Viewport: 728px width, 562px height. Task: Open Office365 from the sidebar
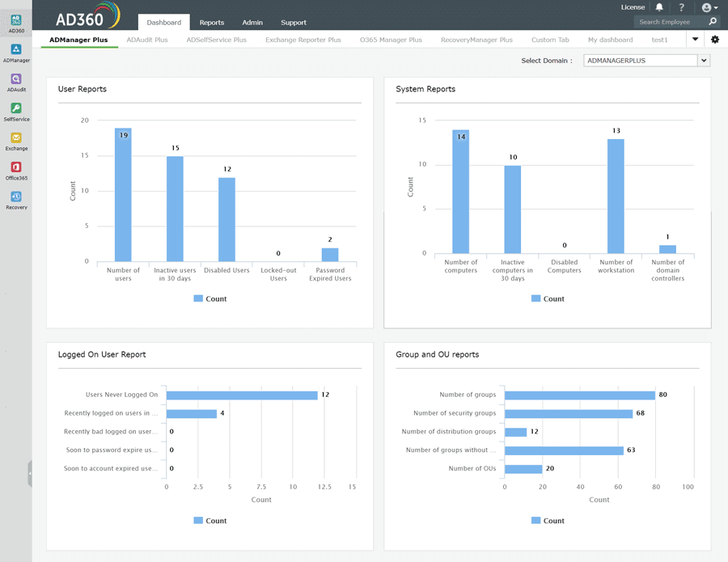pos(16,171)
